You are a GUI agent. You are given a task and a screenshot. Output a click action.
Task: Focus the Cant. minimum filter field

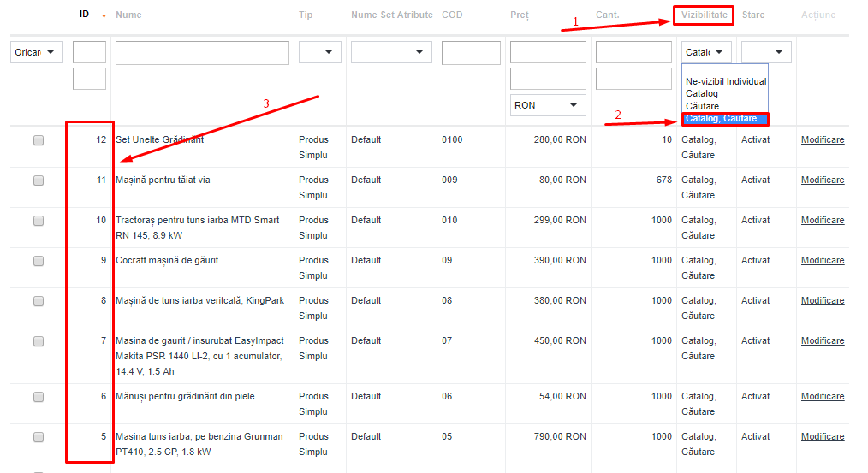[x=633, y=52]
